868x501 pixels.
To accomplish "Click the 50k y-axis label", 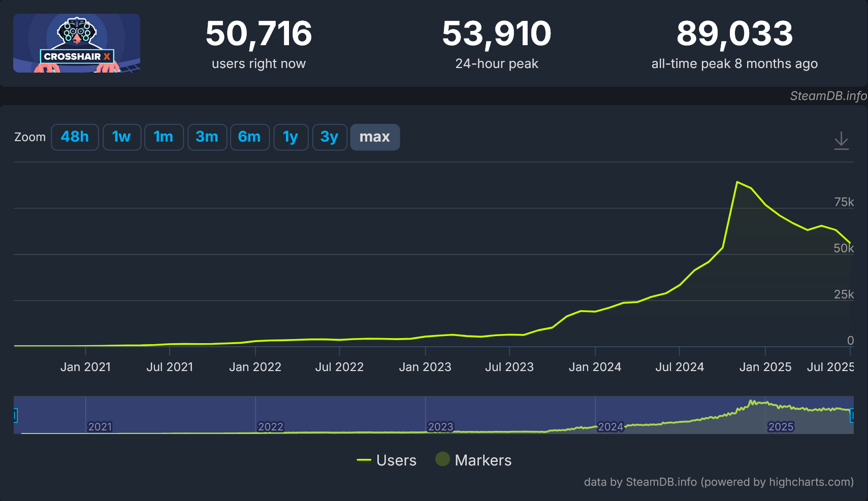I will (x=844, y=248).
